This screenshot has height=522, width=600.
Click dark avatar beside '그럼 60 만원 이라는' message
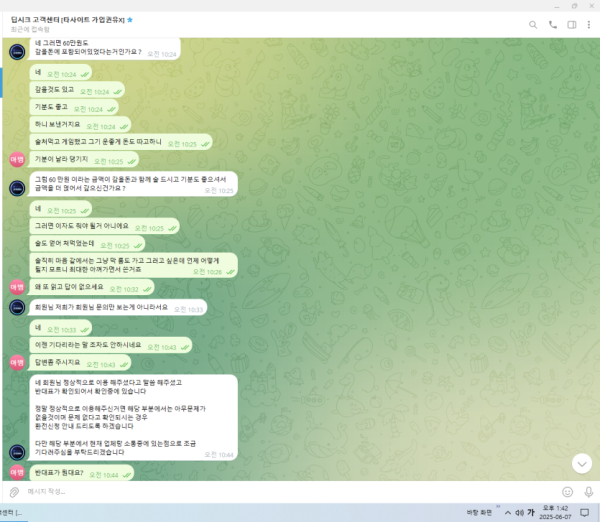tap(17, 188)
